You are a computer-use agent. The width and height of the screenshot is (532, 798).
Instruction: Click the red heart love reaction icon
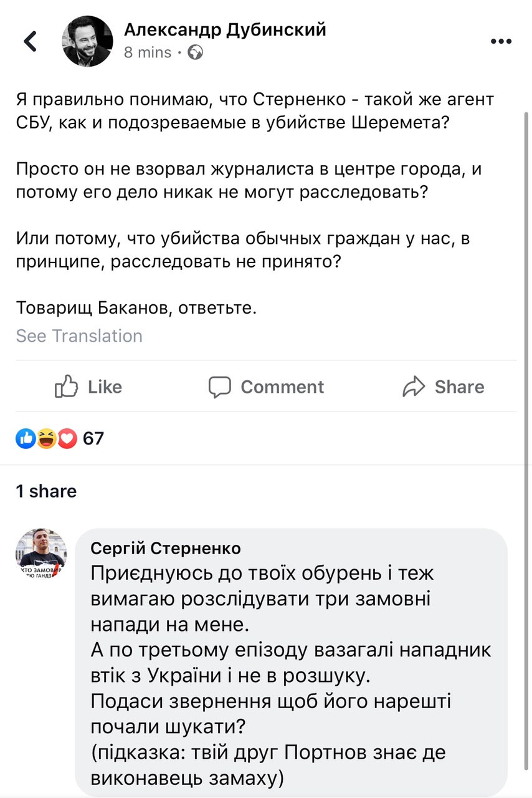66,439
